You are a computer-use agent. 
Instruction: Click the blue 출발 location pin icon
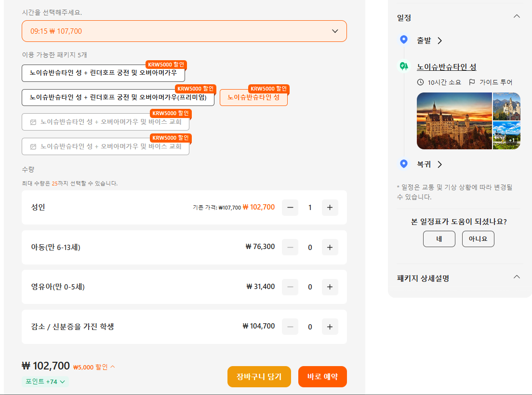(404, 39)
